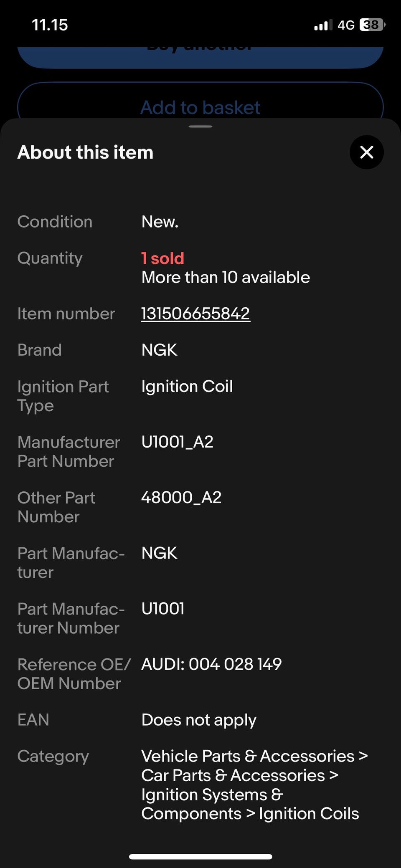Screen dimensions: 401x868
Task: Tap the sheet drag handle
Action: click(x=200, y=126)
